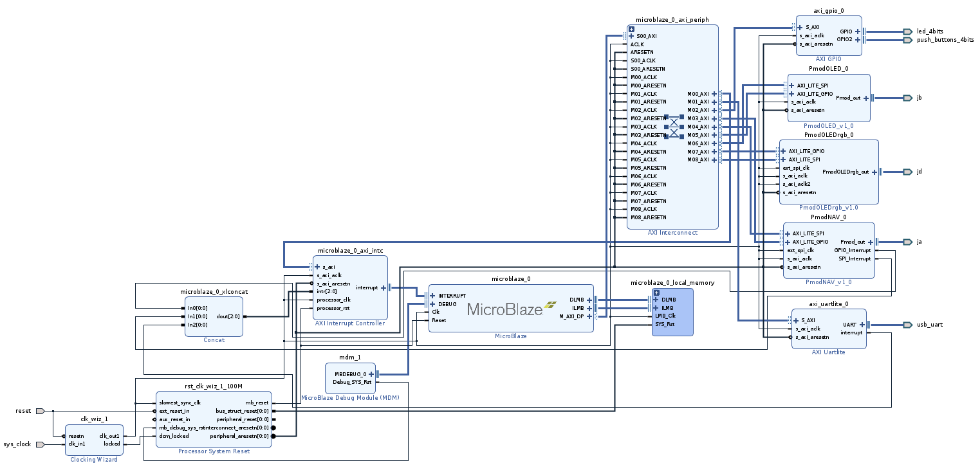Select the sys_clock input port symbol
The image size is (980, 470).
click(x=40, y=444)
